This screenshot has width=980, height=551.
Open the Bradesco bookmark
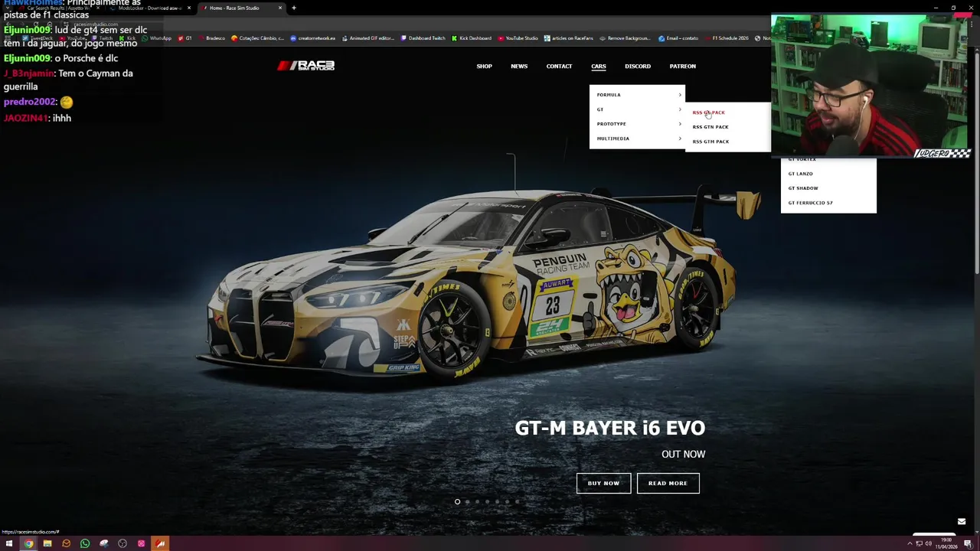pyautogui.click(x=212, y=38)
